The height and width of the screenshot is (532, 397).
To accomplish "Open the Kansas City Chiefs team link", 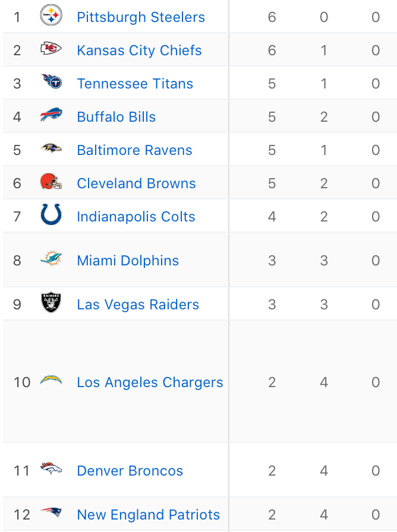I will pyautogui.click(x=139, y=50).
